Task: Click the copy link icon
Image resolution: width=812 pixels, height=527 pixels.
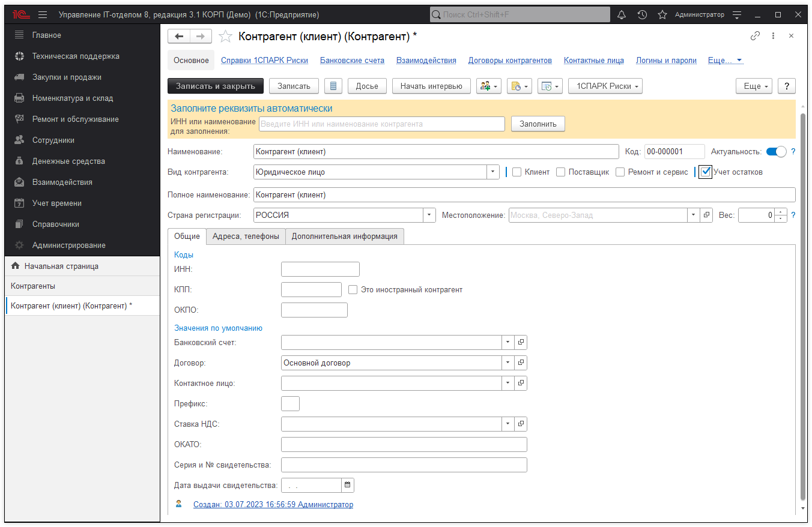Action: pos(755,36)
